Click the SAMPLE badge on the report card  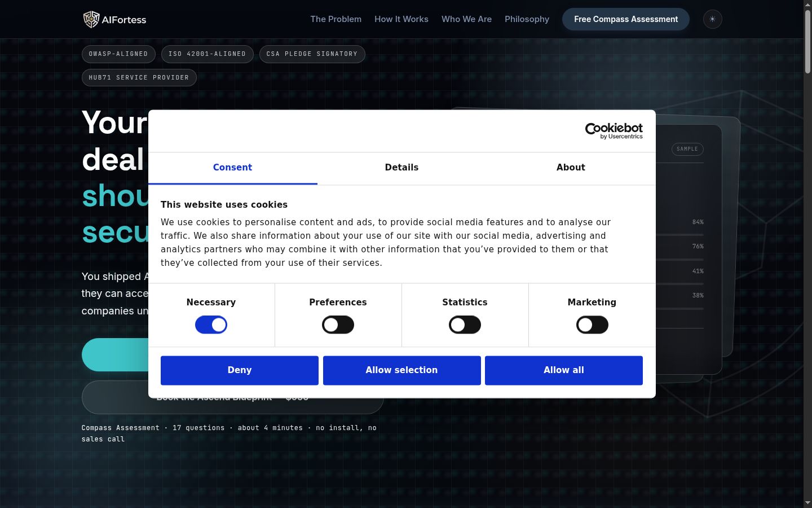point(687,149)
